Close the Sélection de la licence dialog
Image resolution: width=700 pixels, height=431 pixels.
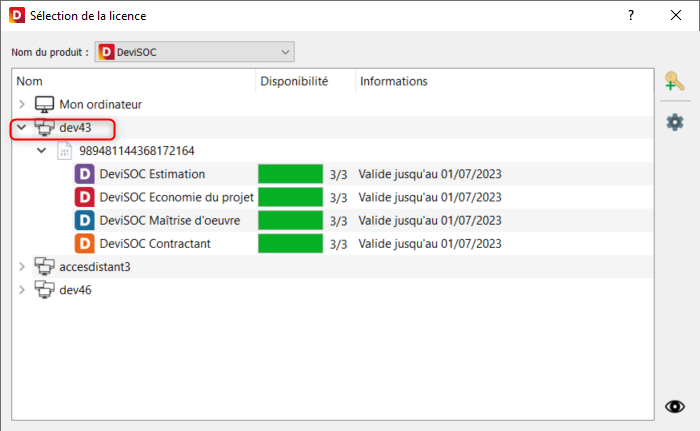[x=676, y=15]
